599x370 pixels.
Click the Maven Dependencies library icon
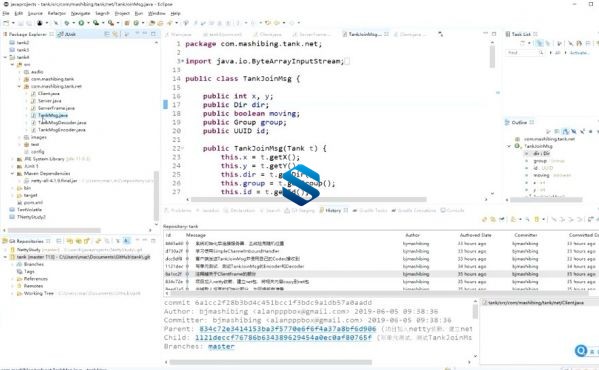pyautogui.click(x=19, y=173)
